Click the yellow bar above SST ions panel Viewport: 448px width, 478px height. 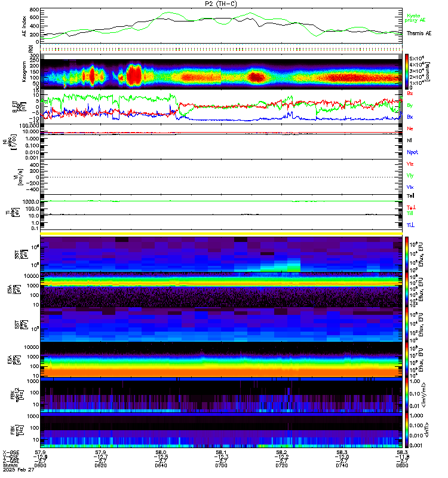pos(221,234)
